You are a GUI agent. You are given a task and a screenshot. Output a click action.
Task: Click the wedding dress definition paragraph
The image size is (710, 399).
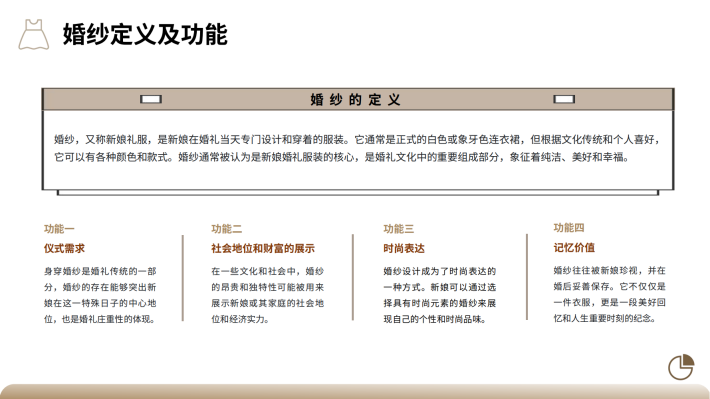pos(357,149)
